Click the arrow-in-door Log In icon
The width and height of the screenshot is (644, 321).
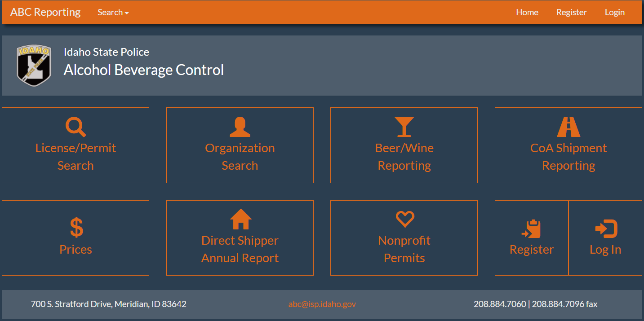click(606, 229)
